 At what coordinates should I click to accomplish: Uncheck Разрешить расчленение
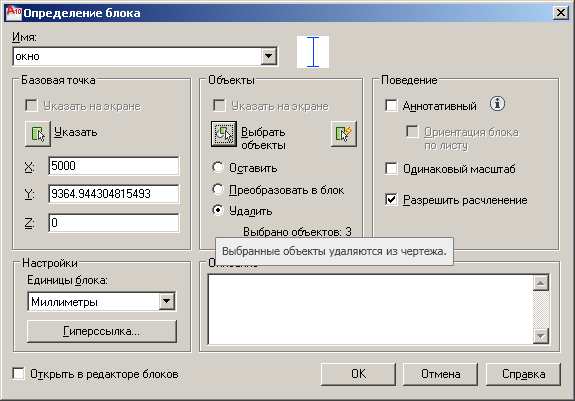391,200
